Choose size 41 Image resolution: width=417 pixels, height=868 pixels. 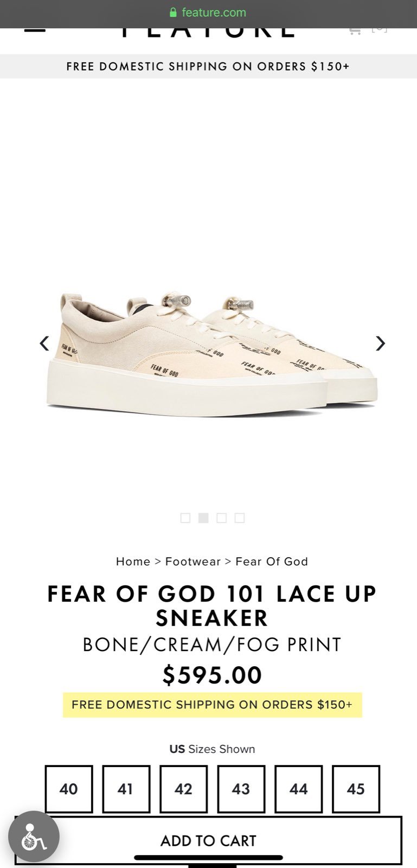126,789
